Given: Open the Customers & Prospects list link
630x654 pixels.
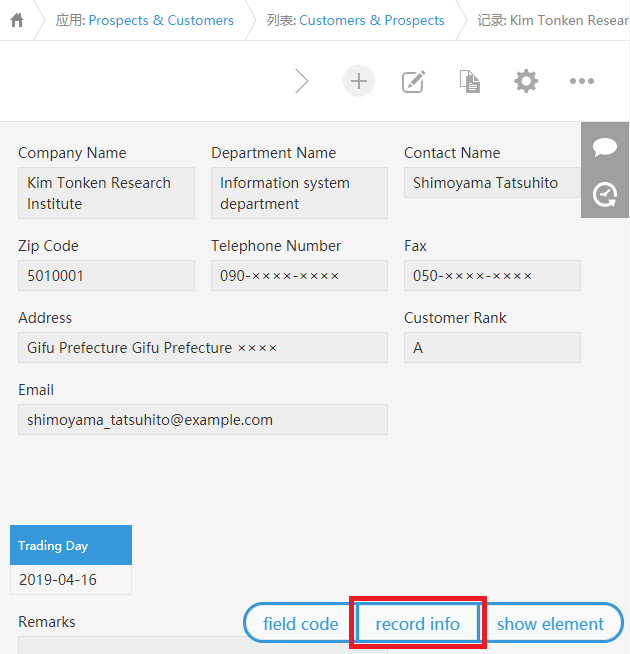Looking at the screenshot, I should (372, 20).
